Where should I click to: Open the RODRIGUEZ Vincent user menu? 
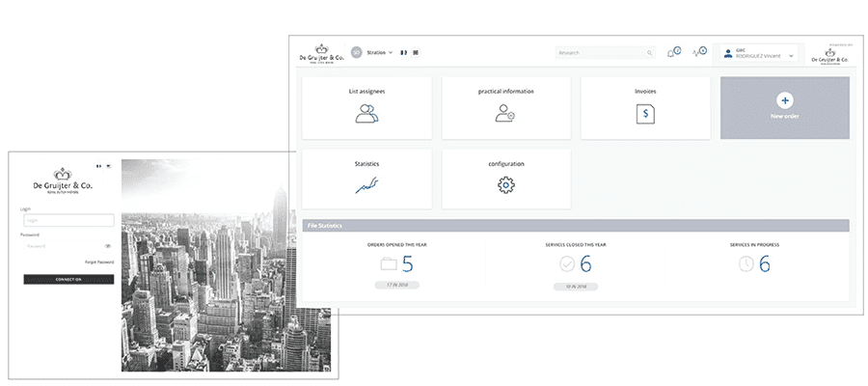coord(759,53)
